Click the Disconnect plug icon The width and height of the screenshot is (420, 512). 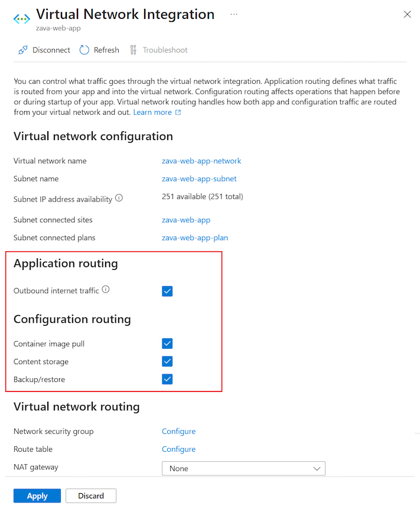(22, 50)
